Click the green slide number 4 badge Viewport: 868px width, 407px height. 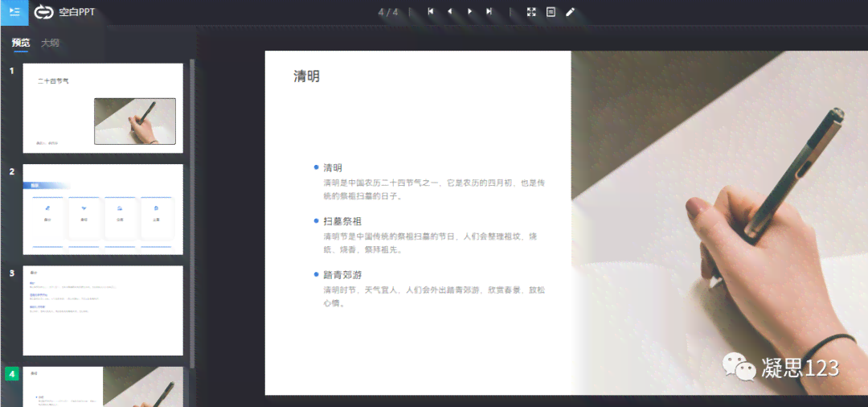[x=11, y=374]
